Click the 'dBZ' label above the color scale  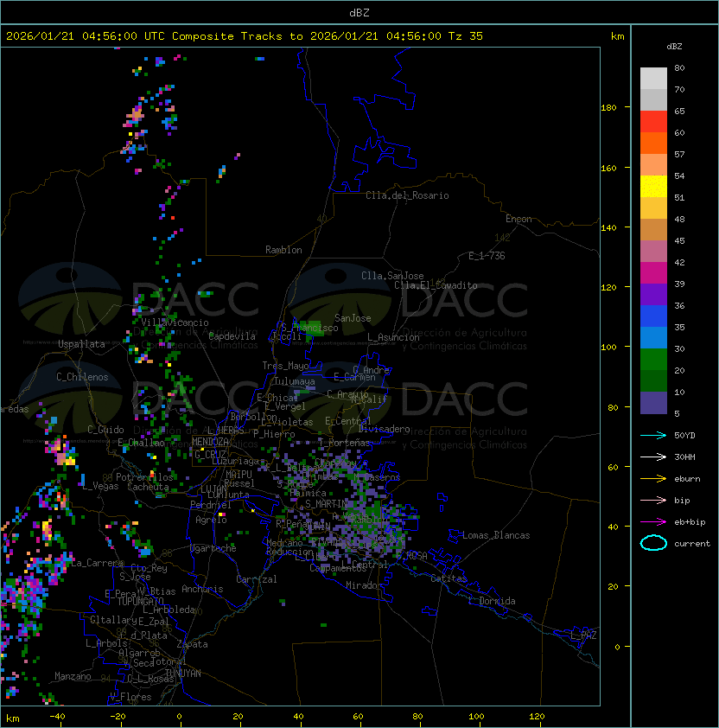click(674, 47)
